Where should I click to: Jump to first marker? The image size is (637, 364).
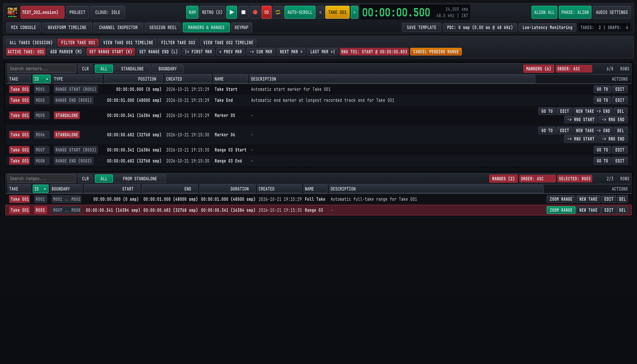[198, 52]
